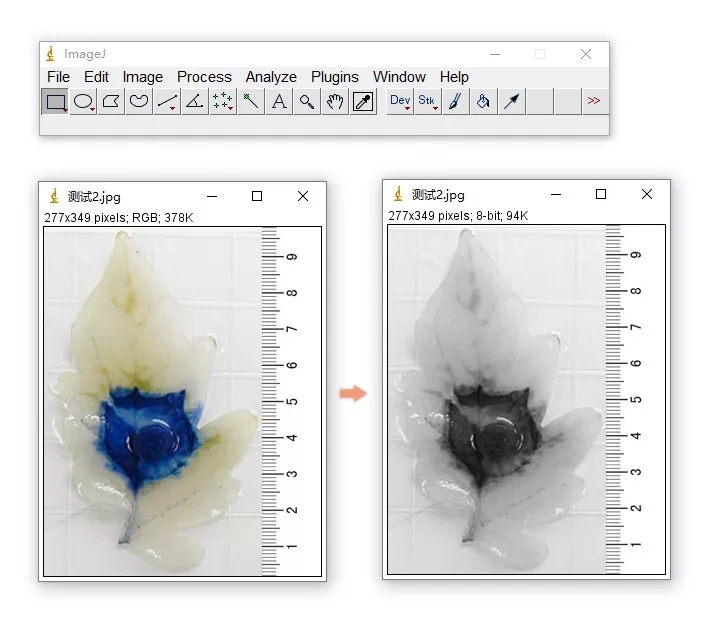Open the Process menu
The width and height of the screenshot is (710, 633).
coord(204,77)
